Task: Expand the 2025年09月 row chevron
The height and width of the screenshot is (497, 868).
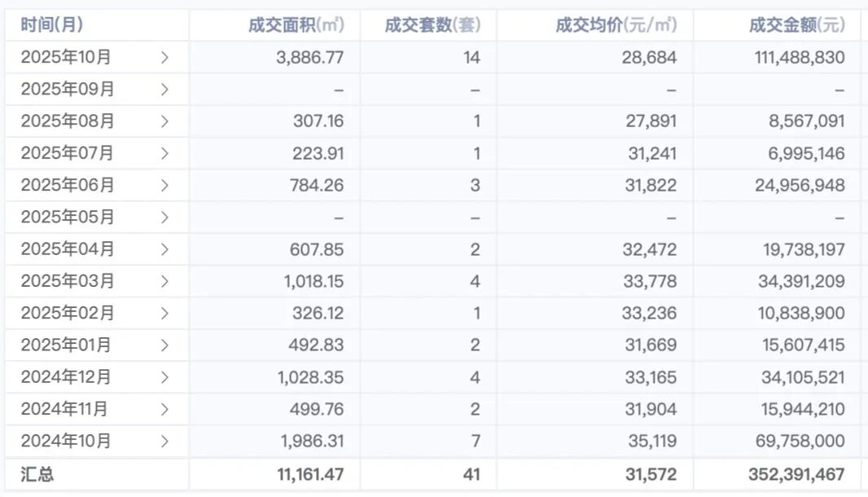Action: [164, 90]
